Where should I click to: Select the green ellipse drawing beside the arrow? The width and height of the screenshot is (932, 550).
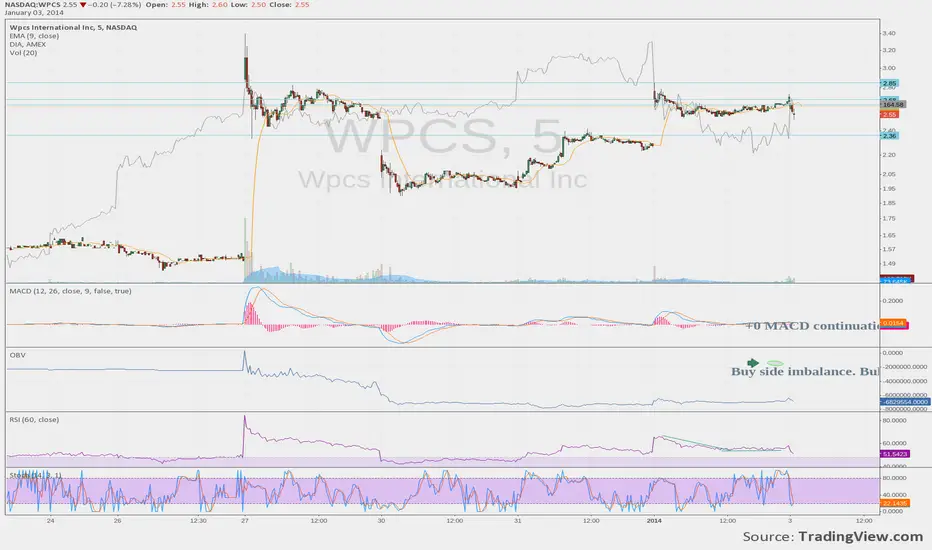coord(775,363)
